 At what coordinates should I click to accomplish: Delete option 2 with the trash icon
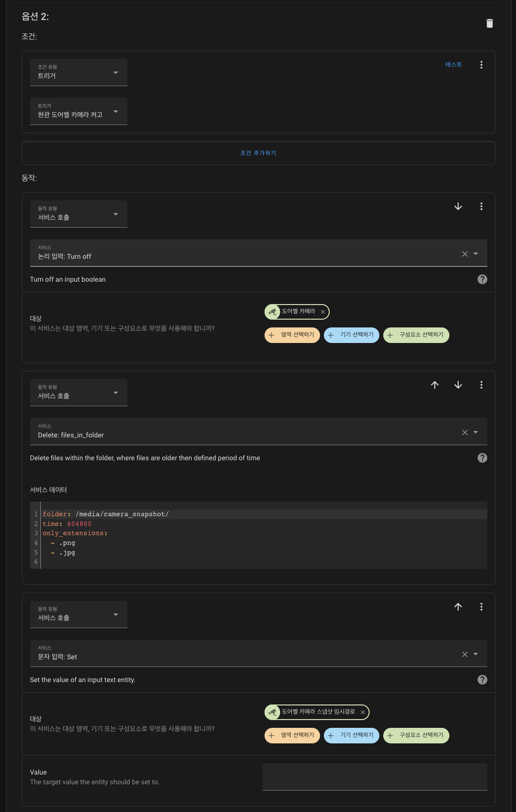click(489, 23)
